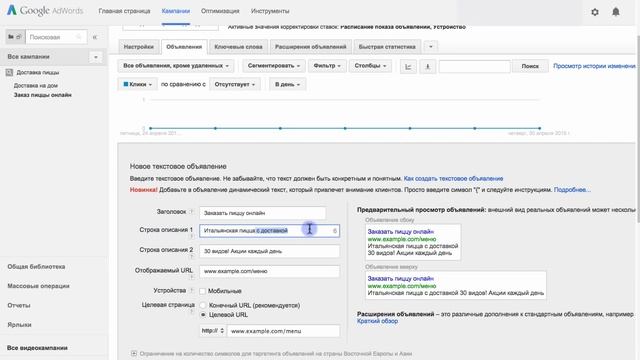Viewport: 640px width, 360px height.
Task: Open account settings gear icon
Action: [595, 12]
